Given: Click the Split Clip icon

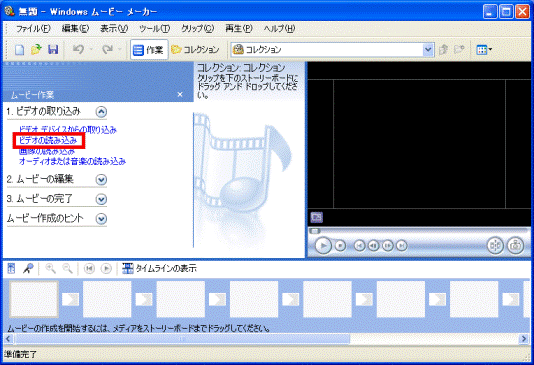Looking at the screenshot, I should (495, 245).
